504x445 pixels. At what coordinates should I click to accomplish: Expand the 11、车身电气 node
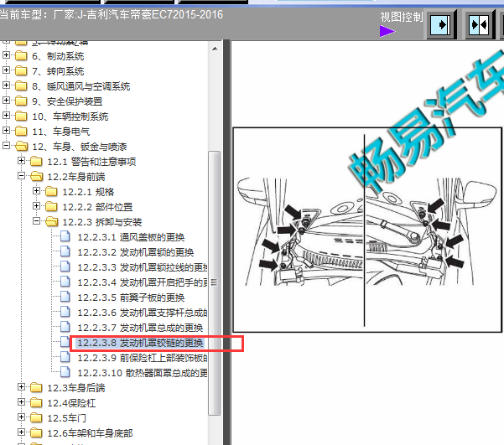tap(6, 131)
